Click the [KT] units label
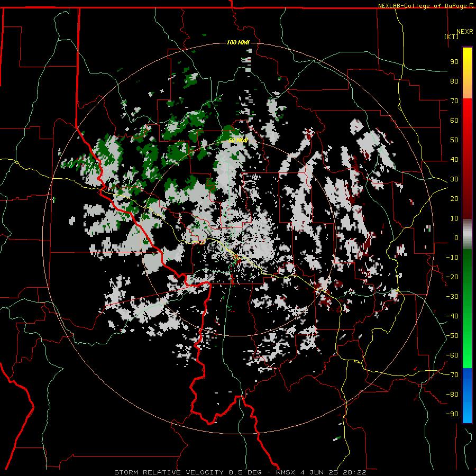The height and width of the screenshot is (476, 476). (x=452, y=36)
